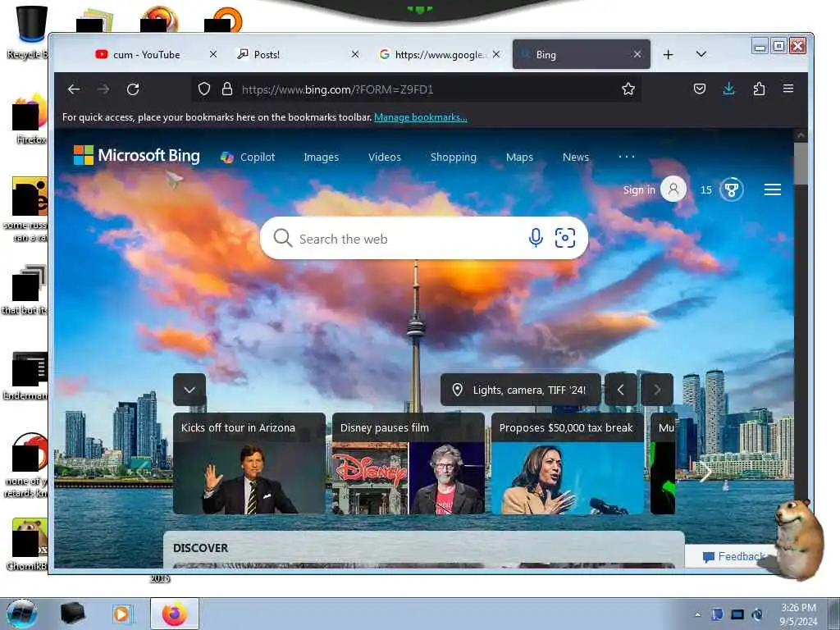The height and width of the screenshot is (630, 840).
Task: Collapse the news carousel with the chevron
Action: coord(189,390)
